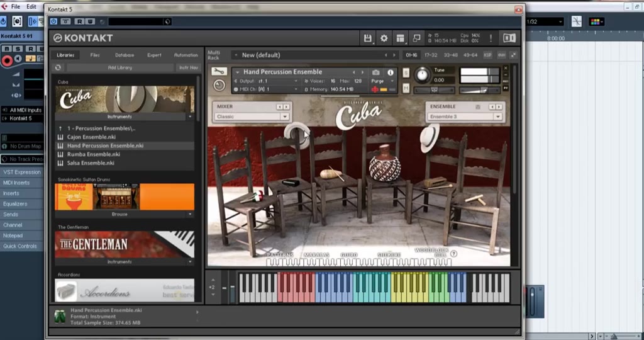
Task: Toggle the plug-in Write automation W button
Action: [90, 22]
